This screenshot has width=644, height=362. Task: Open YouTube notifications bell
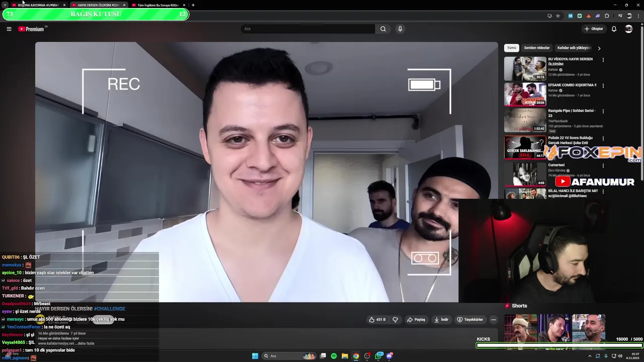[614, 29]
